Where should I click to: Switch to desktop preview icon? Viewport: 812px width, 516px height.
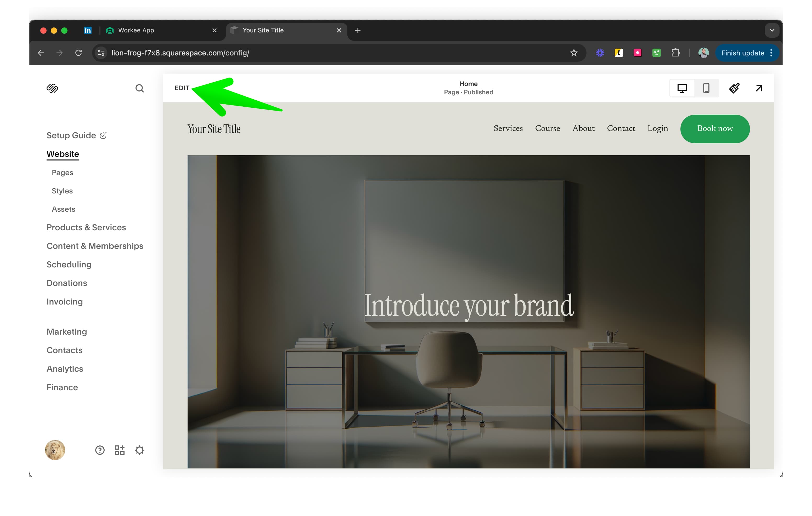coord(682,88)
